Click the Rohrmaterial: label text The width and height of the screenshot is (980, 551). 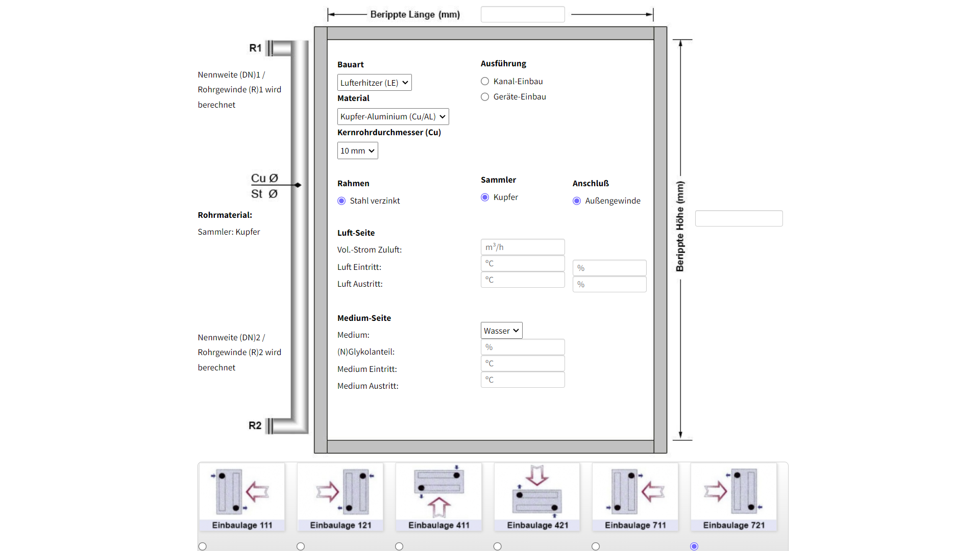point(225,215)
